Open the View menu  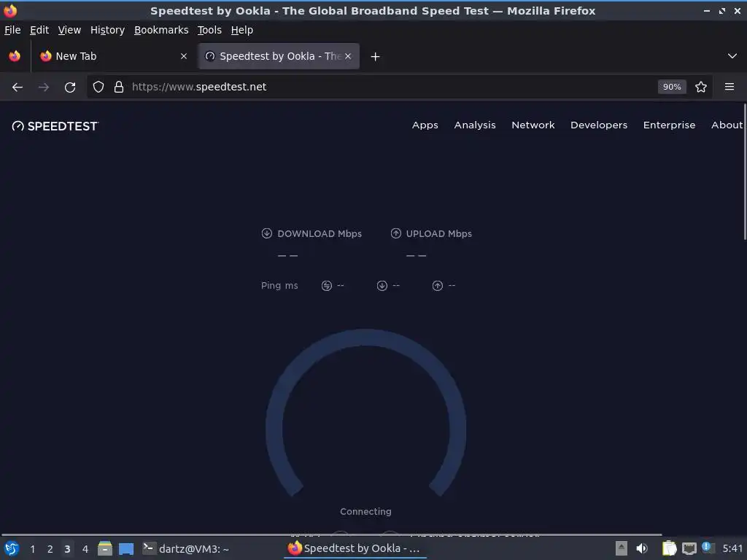(69, 30)
